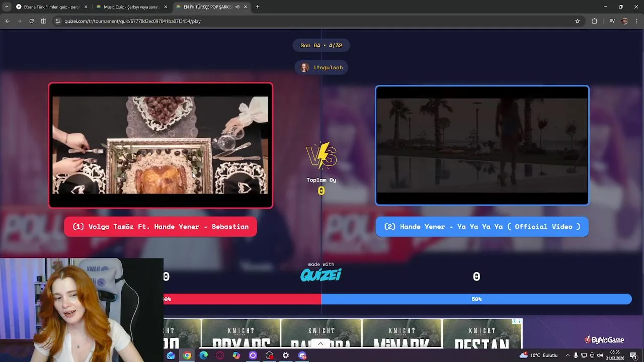Screen dimensions: 644x362
Task: Open OBS Studio from the taskbar
Action: click(269, 355)
